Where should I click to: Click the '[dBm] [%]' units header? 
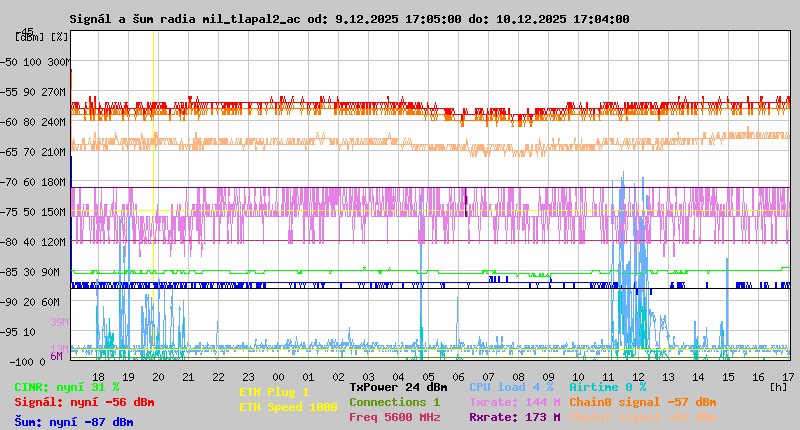41,37
